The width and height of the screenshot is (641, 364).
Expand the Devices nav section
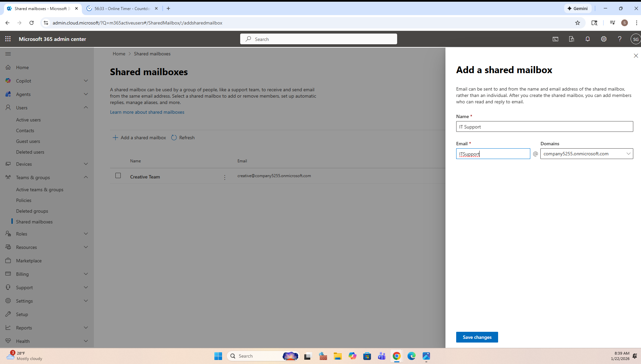[86, 164]
